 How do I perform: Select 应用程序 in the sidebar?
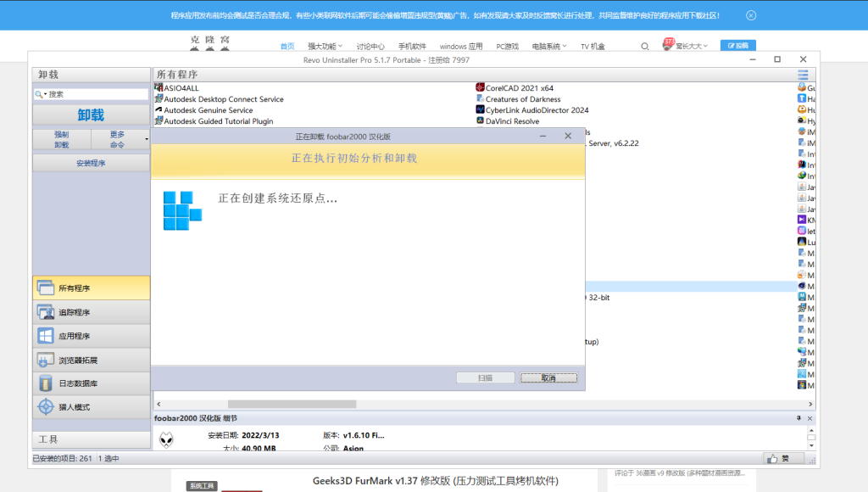91,336
